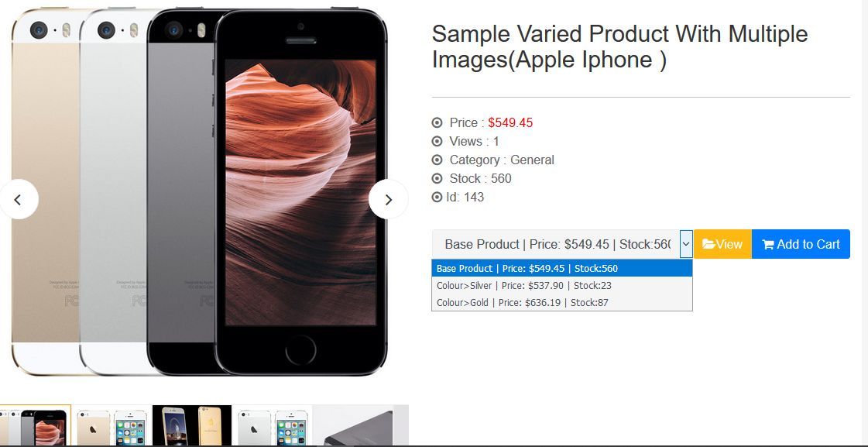Click the yellow View button
Viewport: 868px width, 447px height.
pyautogui.click(x=722, y=244)
